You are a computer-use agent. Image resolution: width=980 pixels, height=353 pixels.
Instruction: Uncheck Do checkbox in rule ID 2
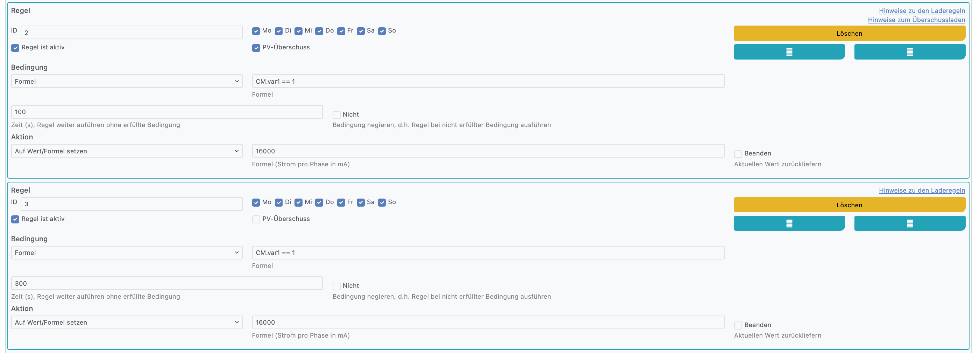[x=319, y=31]
